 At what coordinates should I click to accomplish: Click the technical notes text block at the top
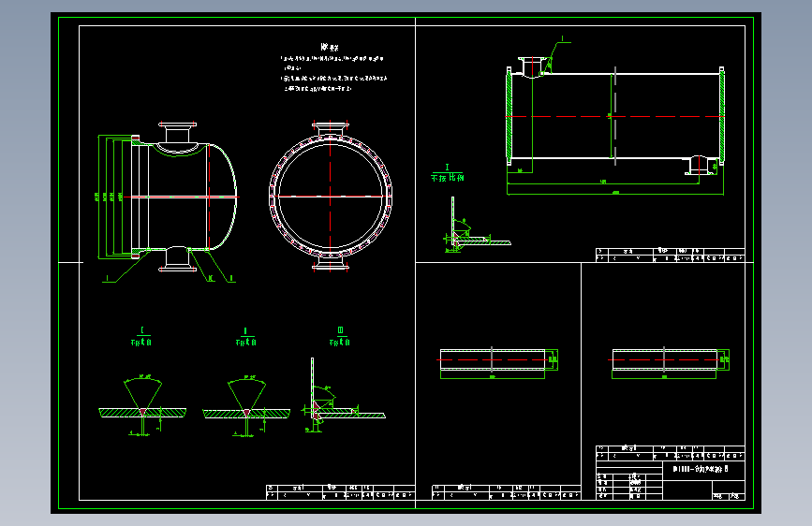pyautogui.click(x=334, y=68)
